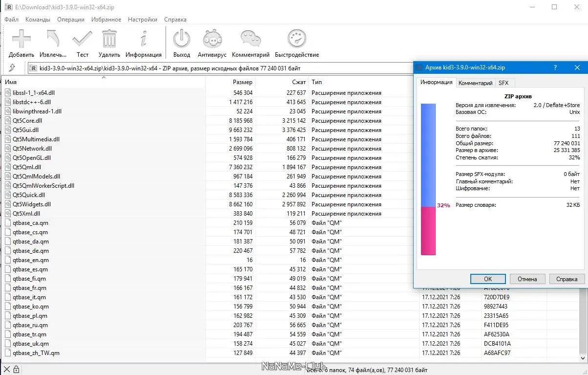Click the Удалить trash can icon
Viewport: 588px width, 375px height.
coord(109,39)
